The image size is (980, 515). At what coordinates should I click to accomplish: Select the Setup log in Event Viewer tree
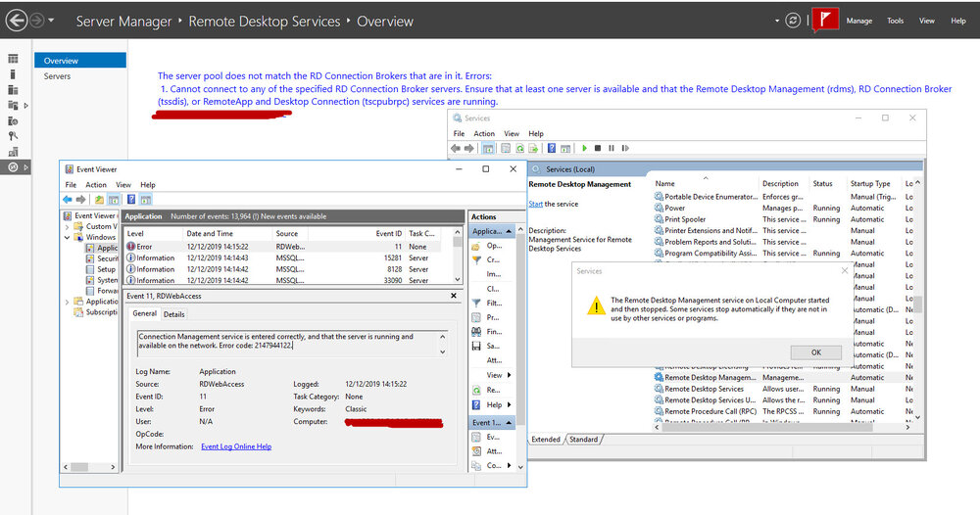point(101,269)
